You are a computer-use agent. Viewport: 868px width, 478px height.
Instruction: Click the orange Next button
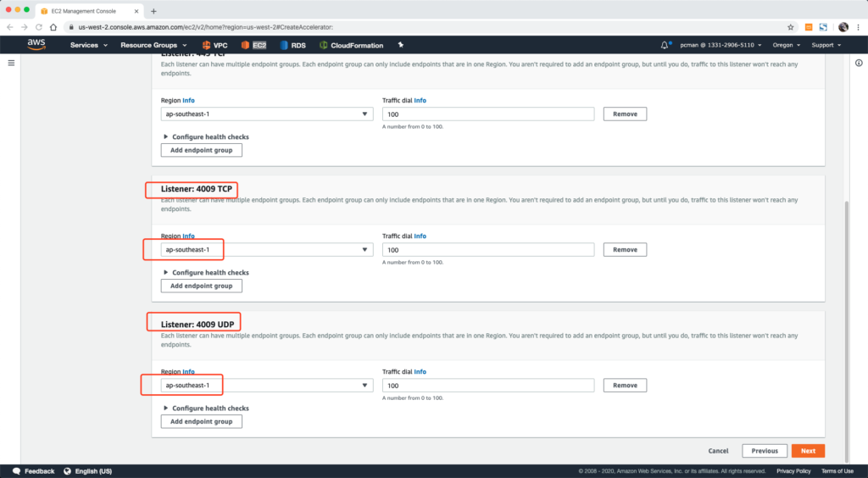coord(808,451)
